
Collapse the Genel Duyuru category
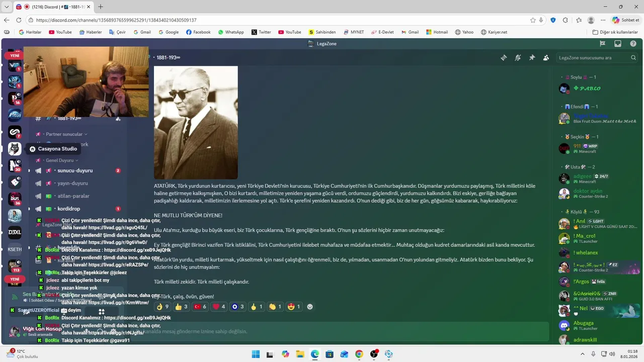pos(59,160)
